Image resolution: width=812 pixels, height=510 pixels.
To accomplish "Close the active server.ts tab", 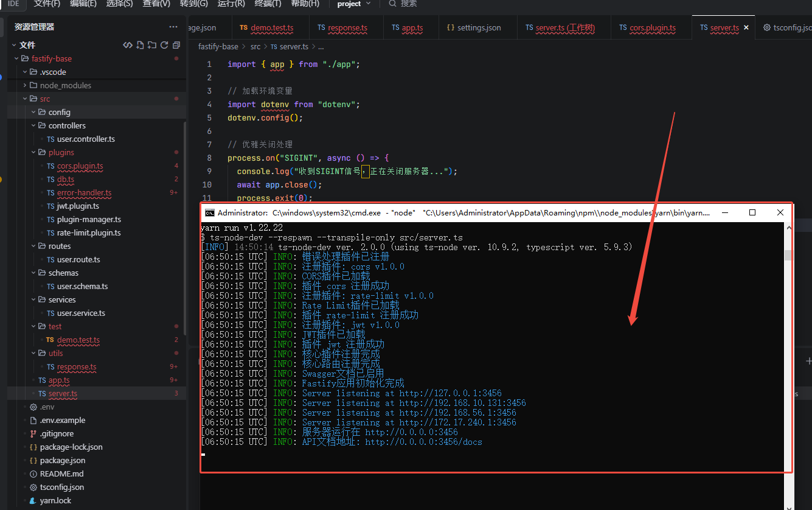I will (x=746, y=28).
